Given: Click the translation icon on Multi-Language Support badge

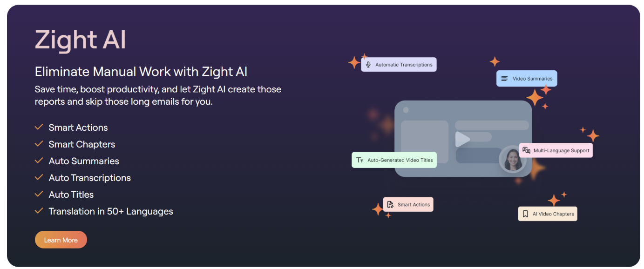Looking at the screenshot, I should (527, 150).
